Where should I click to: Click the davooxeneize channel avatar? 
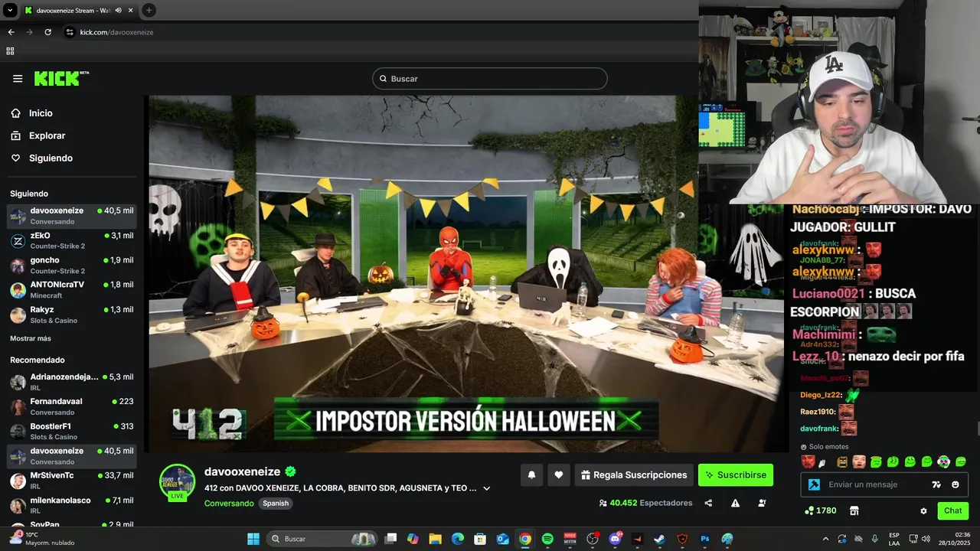click(177, 482)
